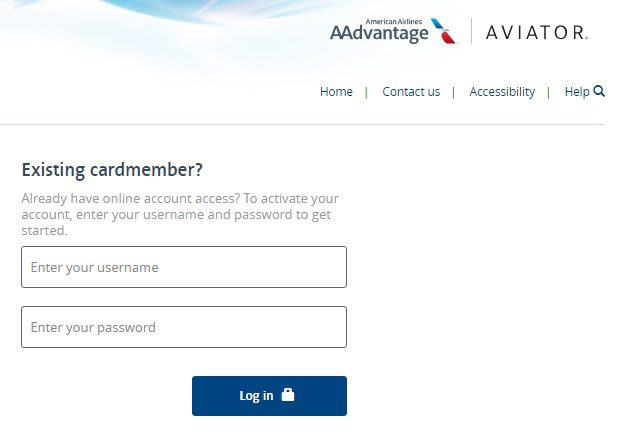The image size is (620, 440).
Task: Click the AVIATOR brand logo
Action: (536, 33)
